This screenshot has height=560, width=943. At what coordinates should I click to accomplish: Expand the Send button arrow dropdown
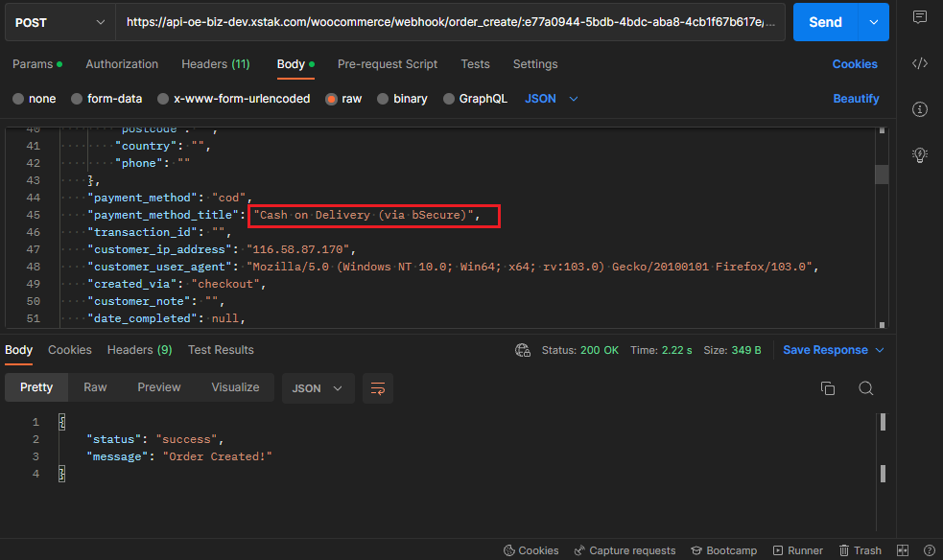tap(873, 22)
